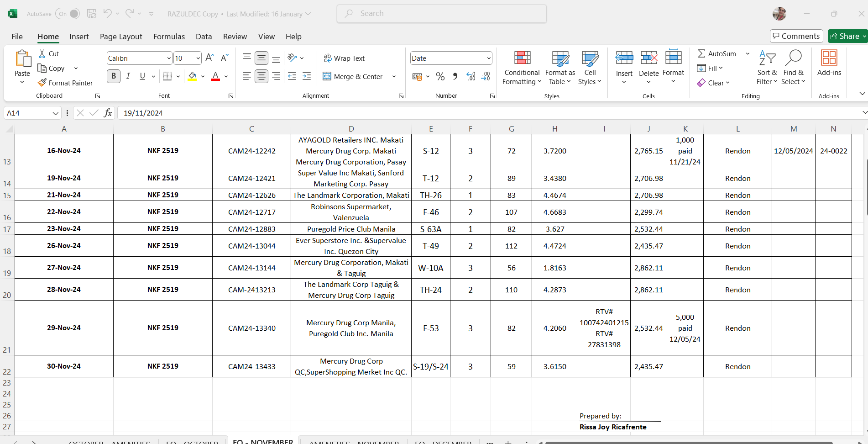Click the Decrease Indent icon

pos(292,76)
